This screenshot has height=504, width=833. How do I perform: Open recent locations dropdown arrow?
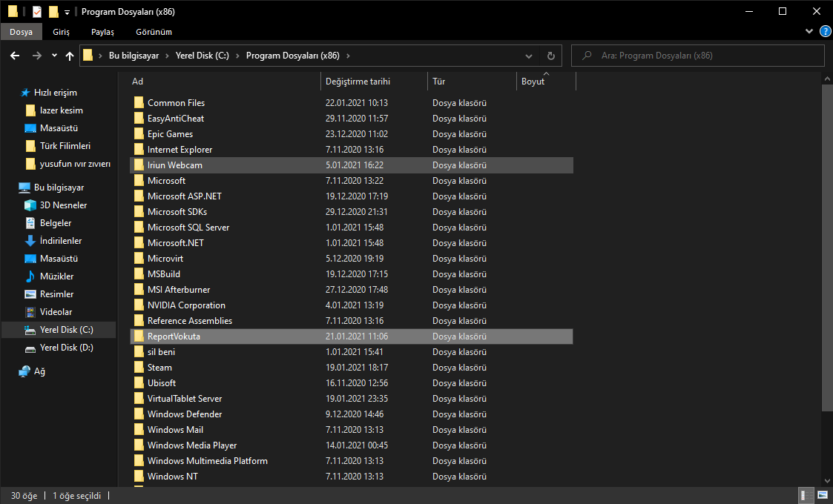coord(54,56)
